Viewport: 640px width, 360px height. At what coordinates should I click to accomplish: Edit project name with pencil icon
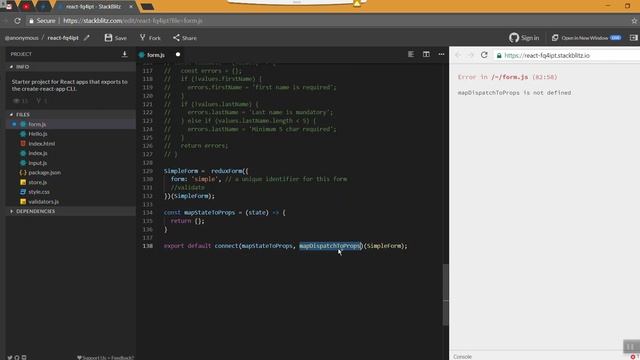(86, 38)
